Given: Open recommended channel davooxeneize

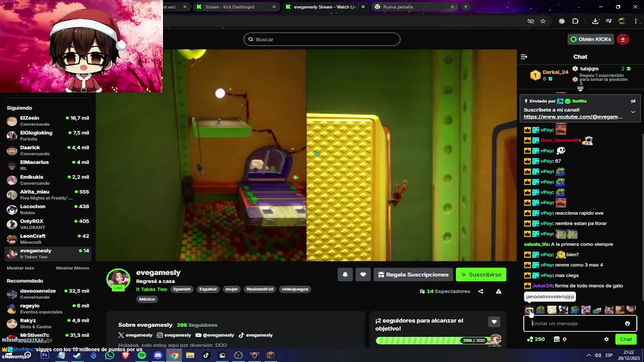Looking at the screenshot, I should pos(48,294).
